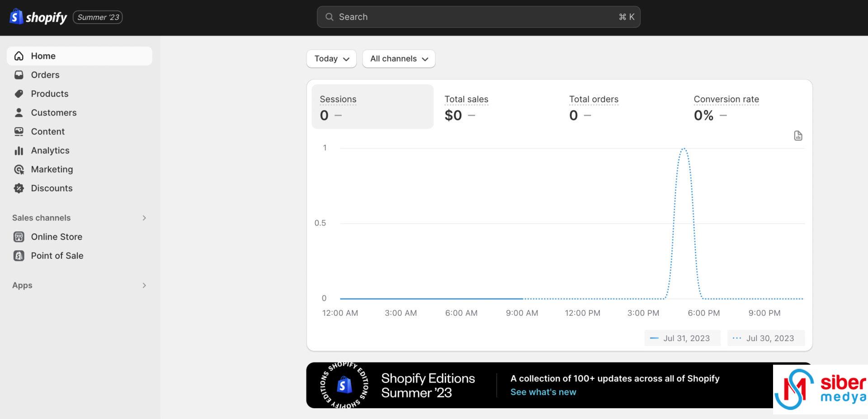Click the 6:00 PM axis label
Image resolution: width=868 pixels, height=419 pixels.
pos(703,313)
